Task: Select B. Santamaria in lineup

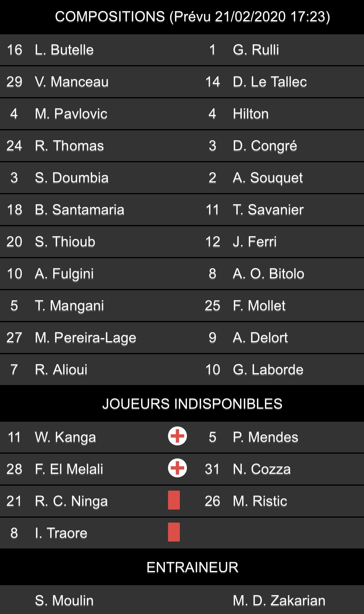Action: [x=79, y=210]
